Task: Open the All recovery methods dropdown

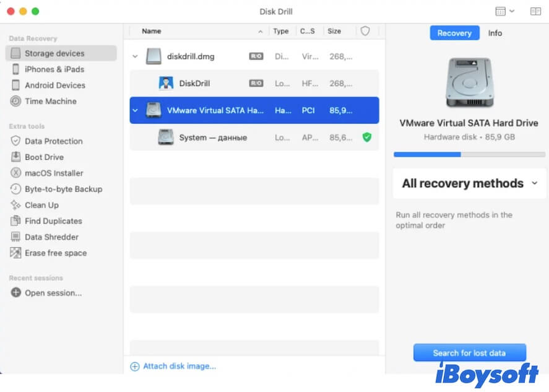Action: (x=469, y=183)
